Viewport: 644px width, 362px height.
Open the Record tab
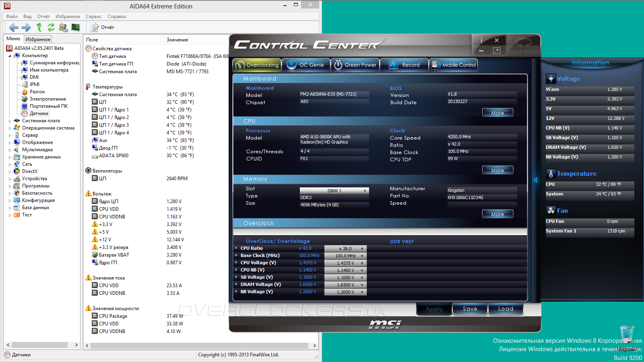click(x=404, y=65)
